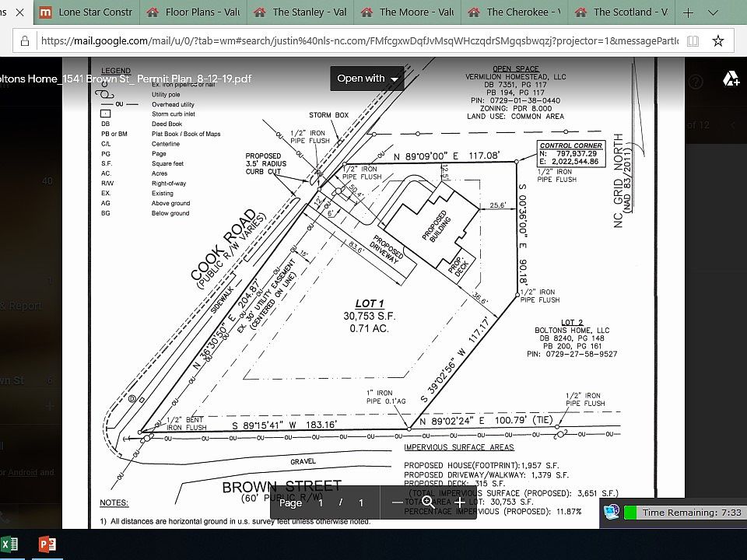Favorite this page with star icon
747x560 pixels.
[x=717, y=41]
